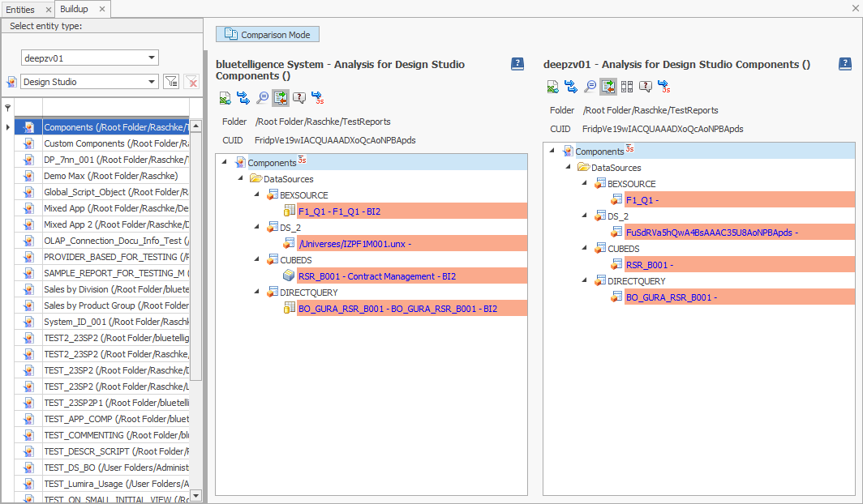Screen dimensions: 863x504
Task: Switch to the Entities tab
Action: pos(20,9)
